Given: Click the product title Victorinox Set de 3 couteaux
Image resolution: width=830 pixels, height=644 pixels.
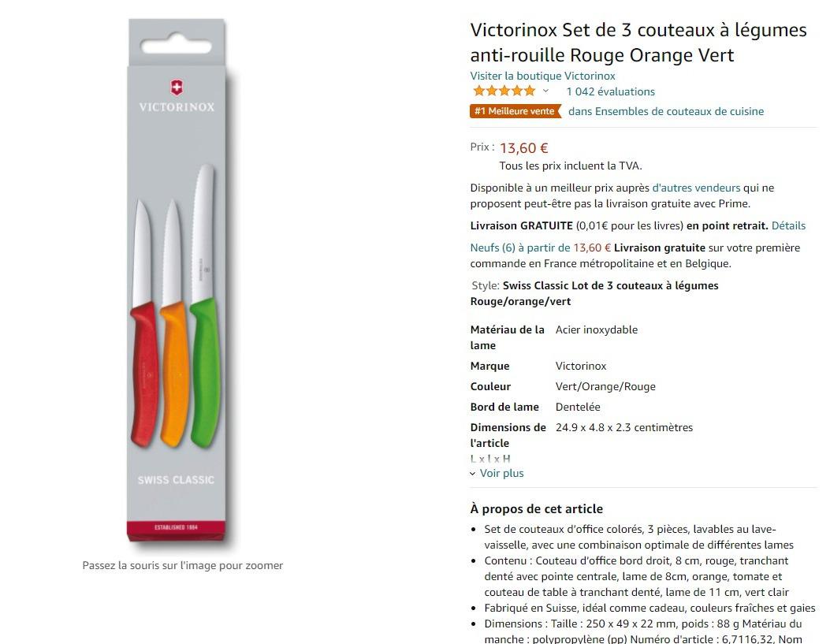Looking at the screenshot, I should (x=638, y=43).
